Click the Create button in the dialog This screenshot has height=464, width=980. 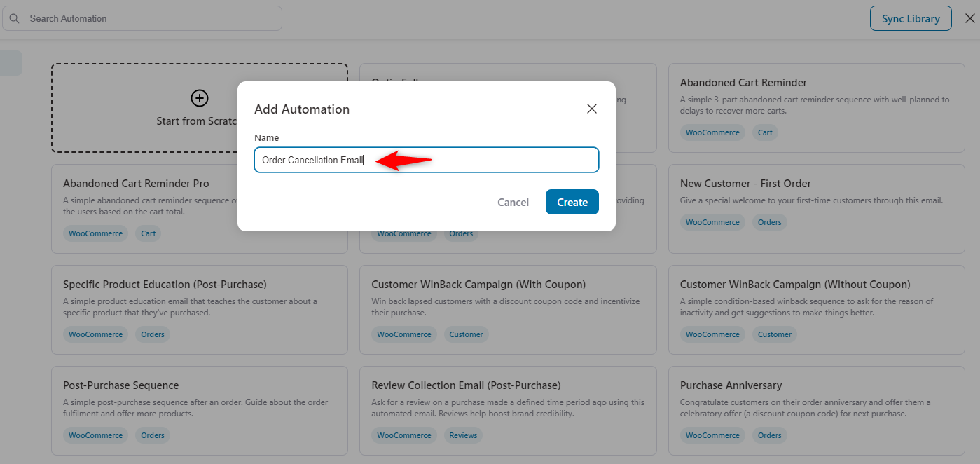click(x=572, y=202)
